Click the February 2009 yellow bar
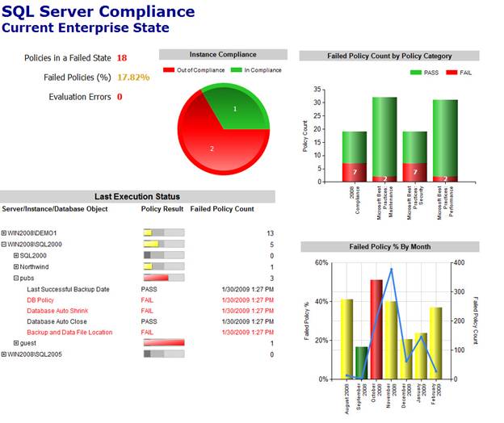Viewport: 504px width, 423px height. pyautogui.click(x=436, y=343)
